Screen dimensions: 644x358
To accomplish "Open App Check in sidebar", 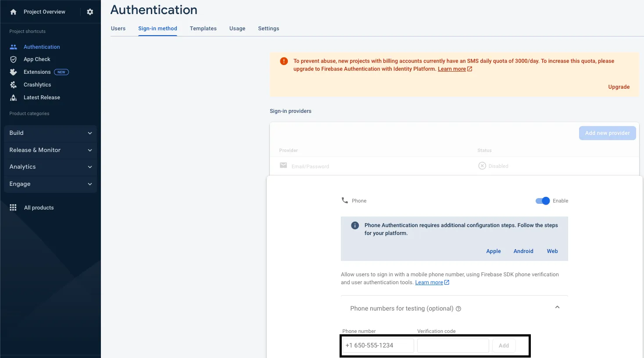I will pyautogui.click(x=37, y=59).
